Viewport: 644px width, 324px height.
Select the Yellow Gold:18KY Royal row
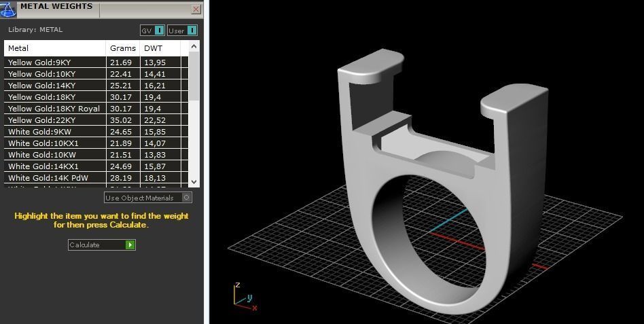[x=96, y=109]
